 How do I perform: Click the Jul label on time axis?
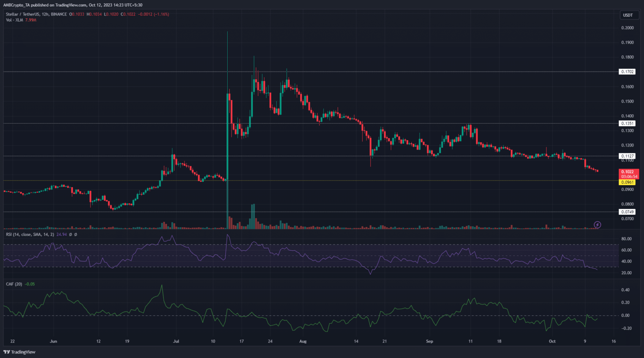point(176,341)
